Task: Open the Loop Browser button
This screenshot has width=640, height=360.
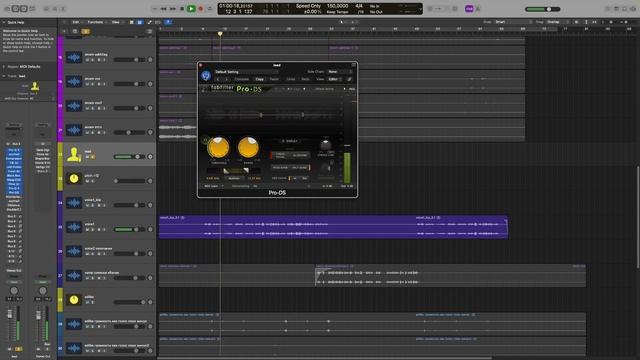Action: (625, 9)
